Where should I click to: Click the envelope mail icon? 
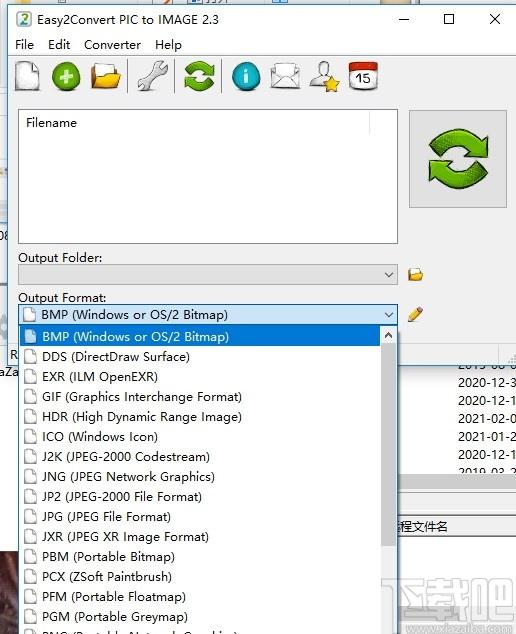pos(285,76)
